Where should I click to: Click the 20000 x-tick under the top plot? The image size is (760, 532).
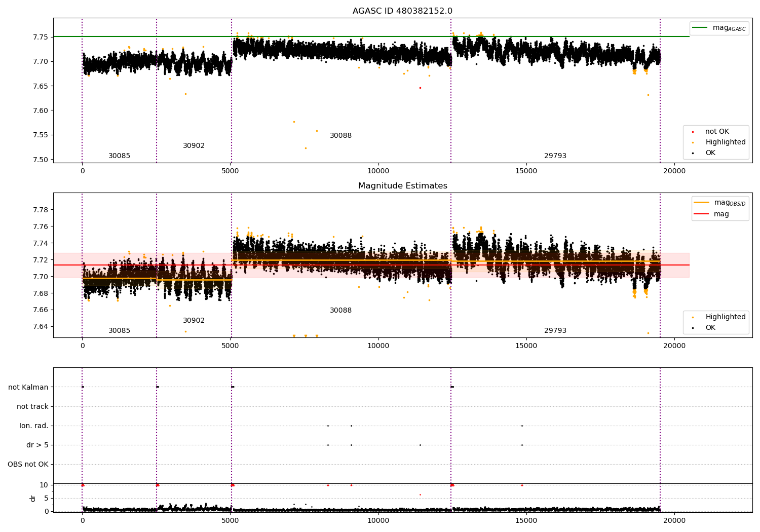click(x=674, y=171)
